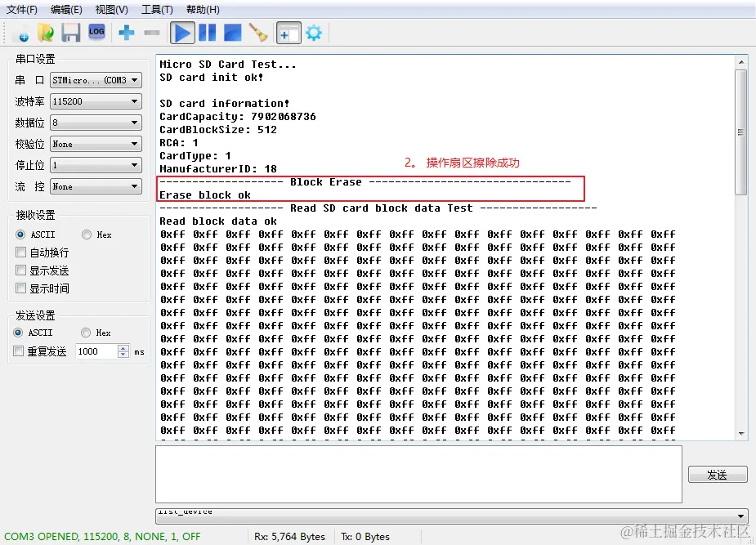Stop the port with the blue stop icon
756x545 pixels.
233,33
